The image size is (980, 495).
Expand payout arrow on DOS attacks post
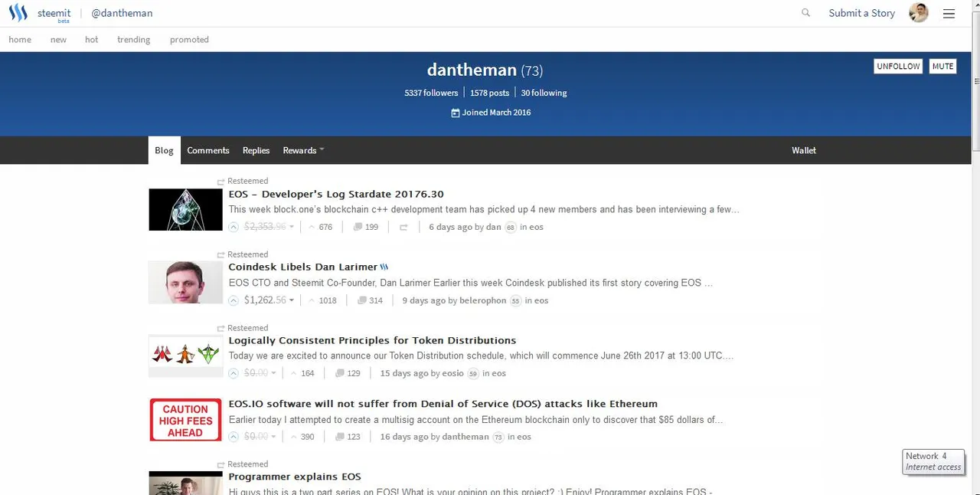point(273,437)
